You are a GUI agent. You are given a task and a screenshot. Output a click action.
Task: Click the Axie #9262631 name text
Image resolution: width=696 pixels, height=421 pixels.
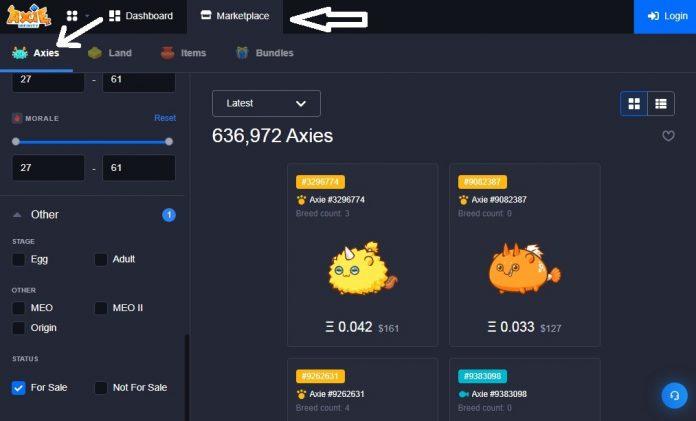pos(337,394)
